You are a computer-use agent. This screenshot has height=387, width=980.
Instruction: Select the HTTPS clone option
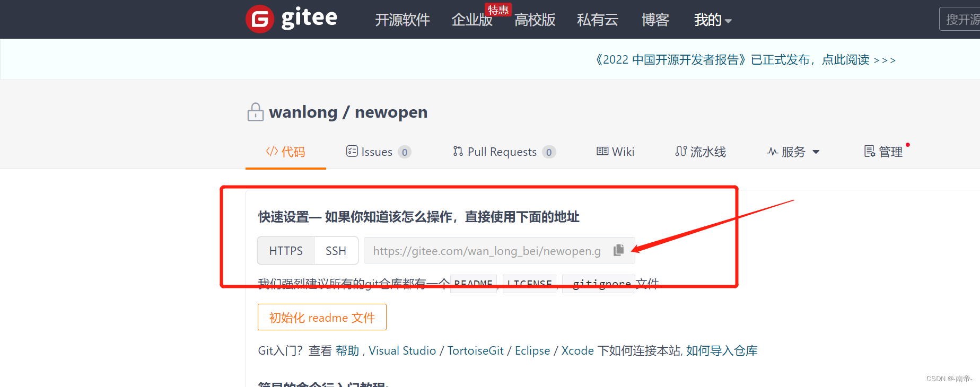286,251
